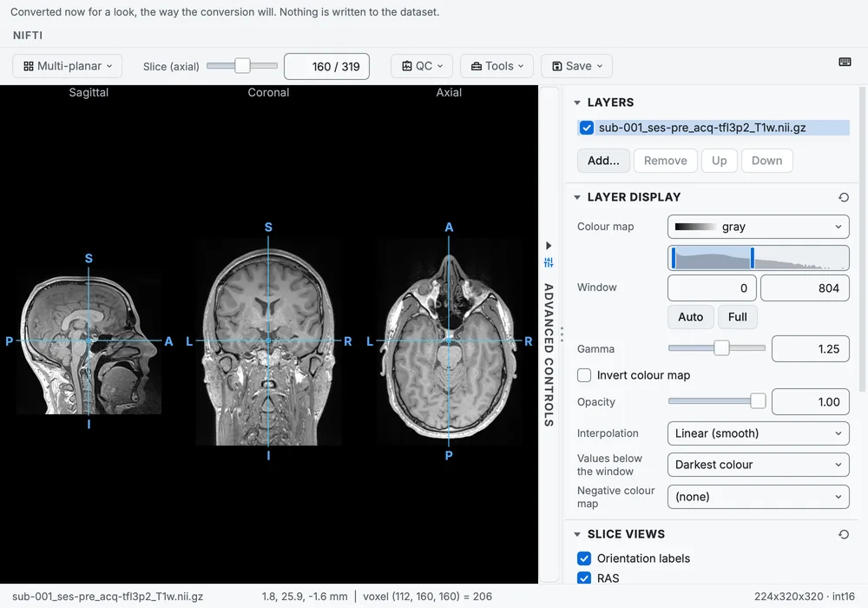Collapse the Advanced Controls panel arrow
This screenshot has height=608, width=868.
[548, 245]
